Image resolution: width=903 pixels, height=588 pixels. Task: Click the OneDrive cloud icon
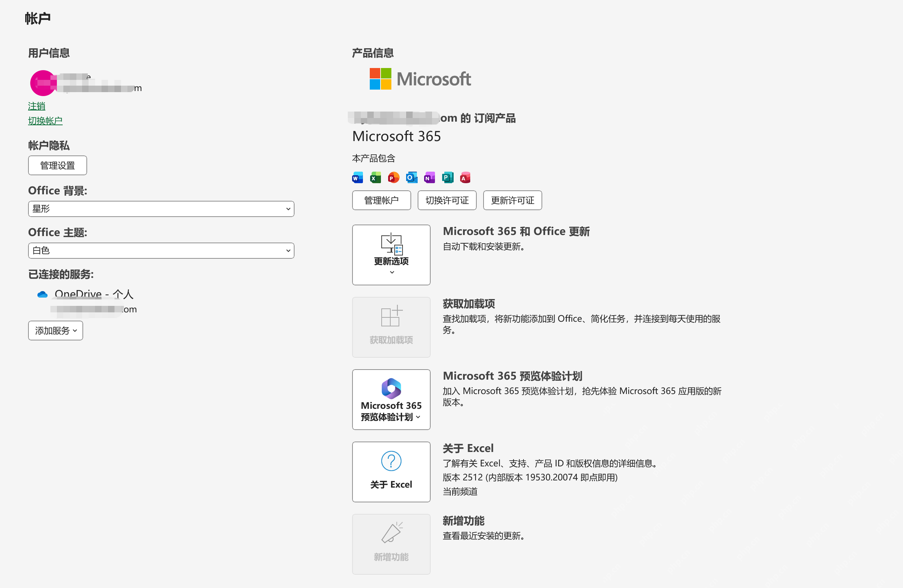coord(42,294)
